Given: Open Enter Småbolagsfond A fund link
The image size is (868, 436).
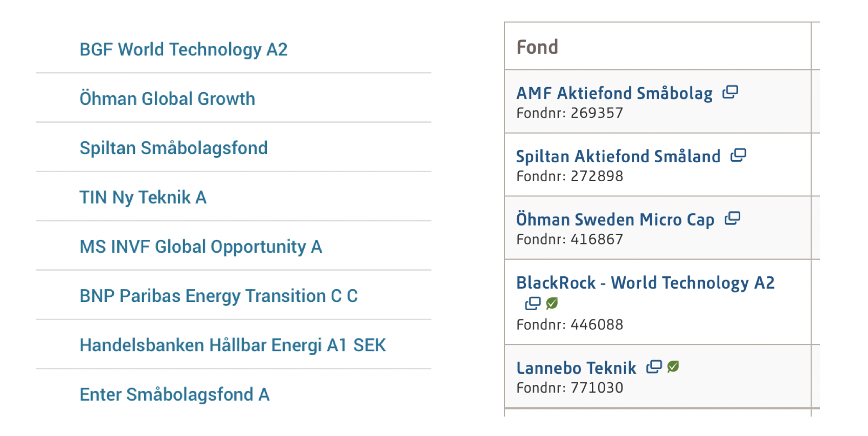Looking at the screenshot, I should 174,395.
